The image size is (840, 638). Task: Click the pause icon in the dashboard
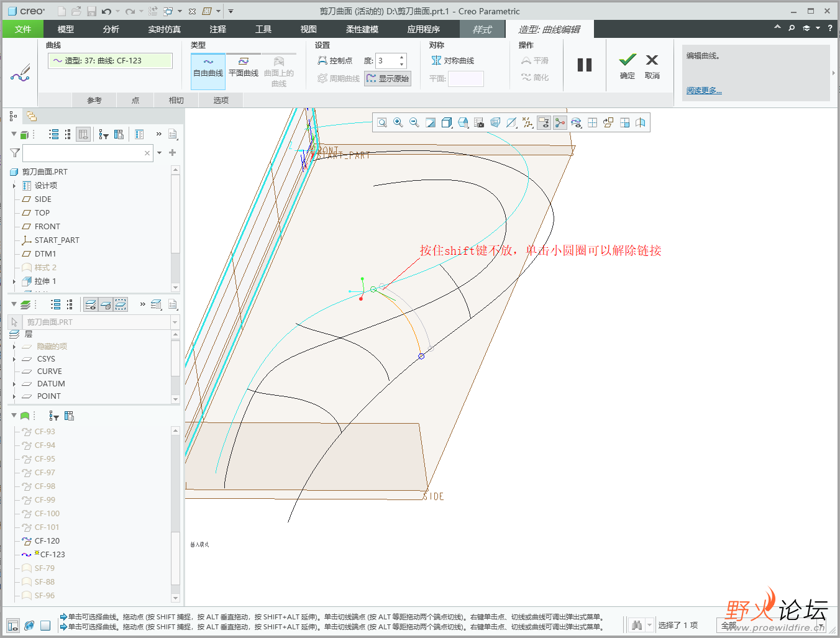[585, 65]
